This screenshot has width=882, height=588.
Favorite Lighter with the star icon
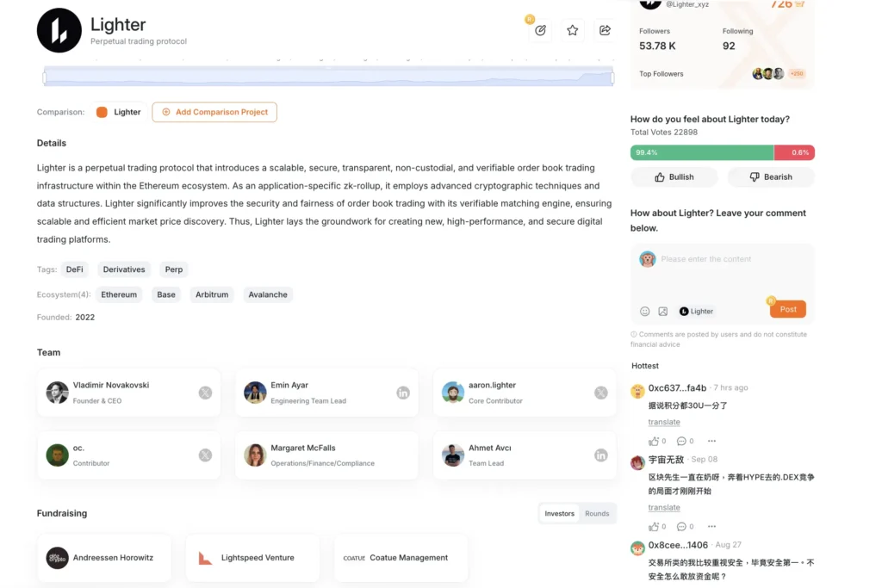pyautogui.click(x=573, y=30)
